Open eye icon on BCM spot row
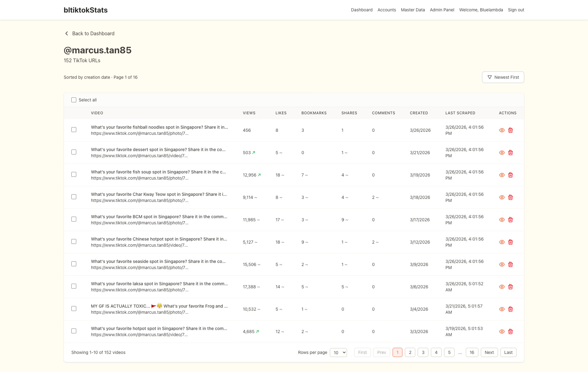Screen dimensions: 588x372 click(502, 220)
